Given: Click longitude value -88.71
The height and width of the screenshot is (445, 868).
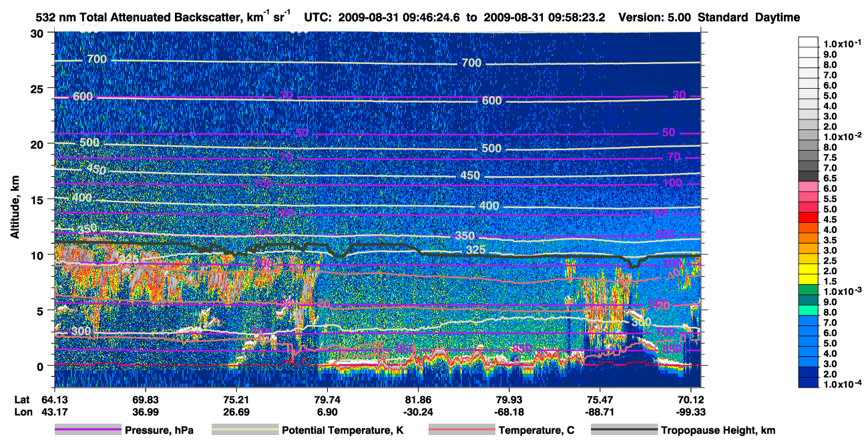Looking at the screenshot, I should 599,412.
